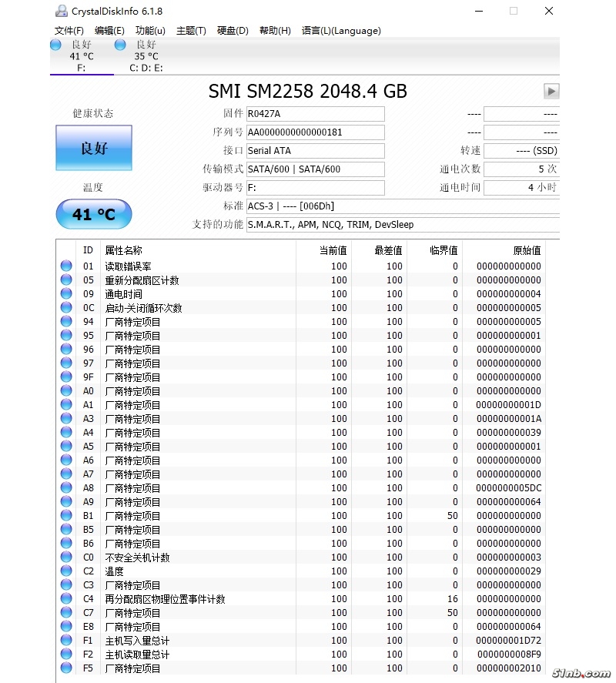Click the CrystalDiskInfo app icon in title bar
This screenshot has width=616, height=683.
[61, 11]
